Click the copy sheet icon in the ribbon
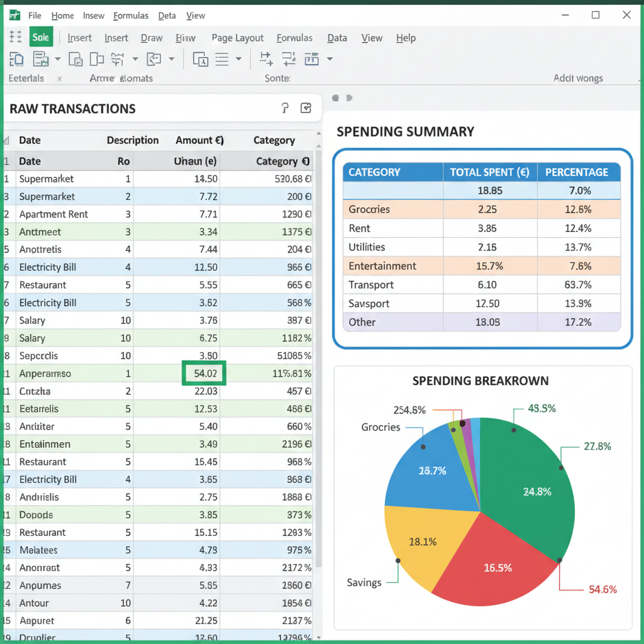Viewport: 644px width, 644px height. click(75, 59)
